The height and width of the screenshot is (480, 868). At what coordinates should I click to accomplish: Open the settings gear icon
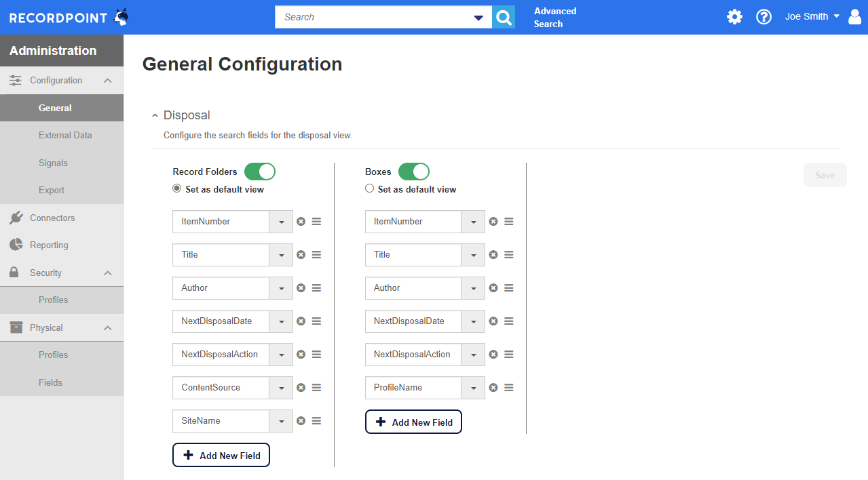734,17
